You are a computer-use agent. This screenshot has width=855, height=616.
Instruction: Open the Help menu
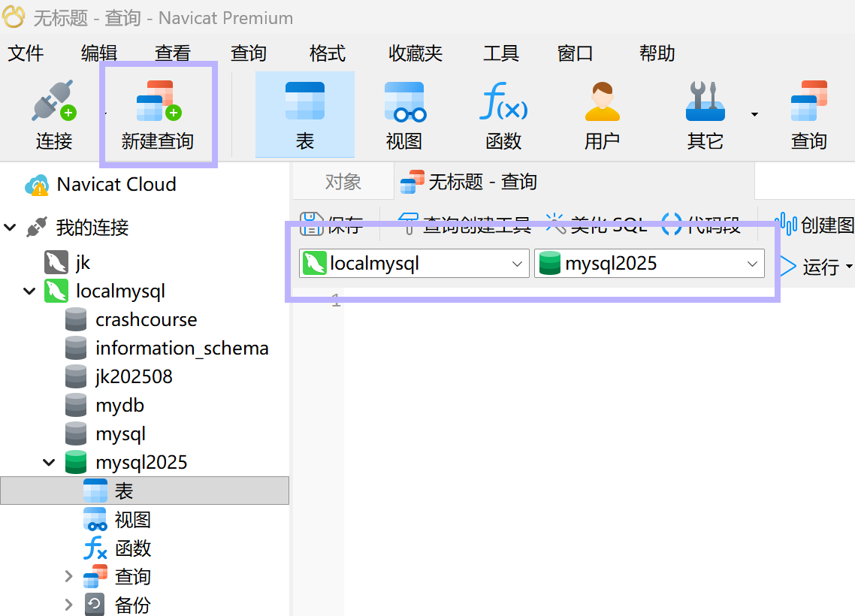[x=657, y=53]
